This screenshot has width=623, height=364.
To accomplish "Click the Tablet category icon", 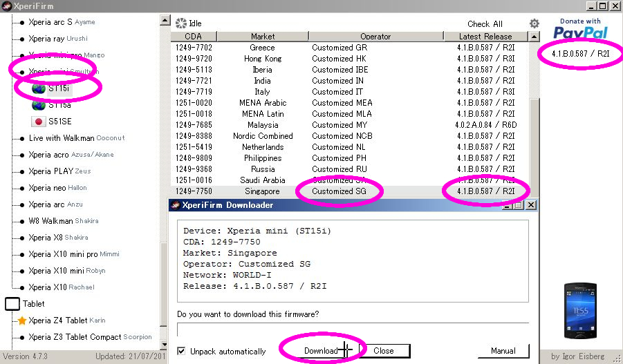I will [x=12, y=304].
